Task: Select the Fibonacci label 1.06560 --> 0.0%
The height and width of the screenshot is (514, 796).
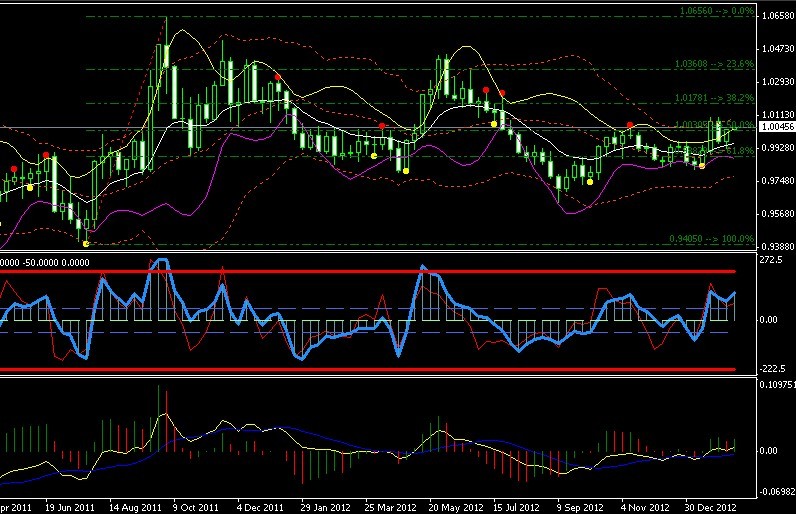Action: pos(717,11)
